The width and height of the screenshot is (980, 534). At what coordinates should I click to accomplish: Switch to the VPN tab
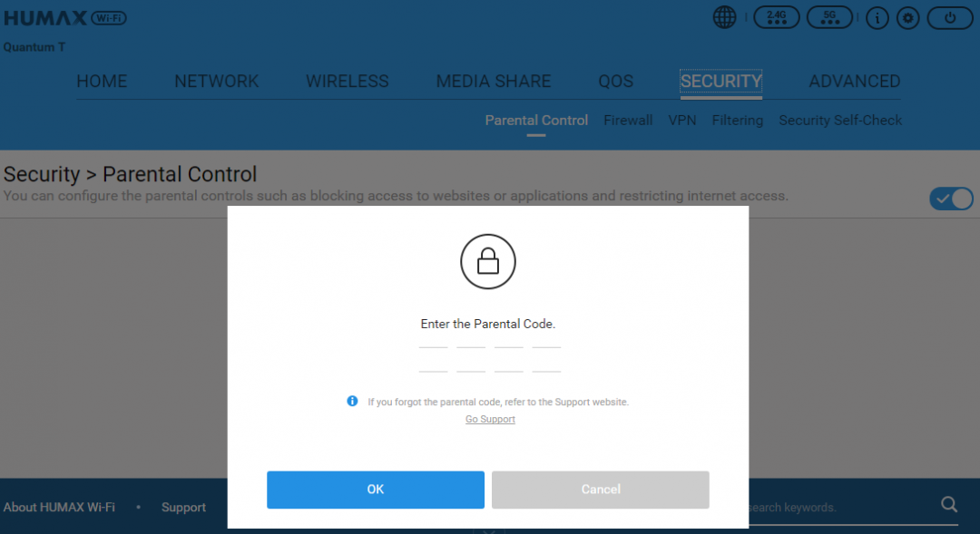[x=681, y=120]
